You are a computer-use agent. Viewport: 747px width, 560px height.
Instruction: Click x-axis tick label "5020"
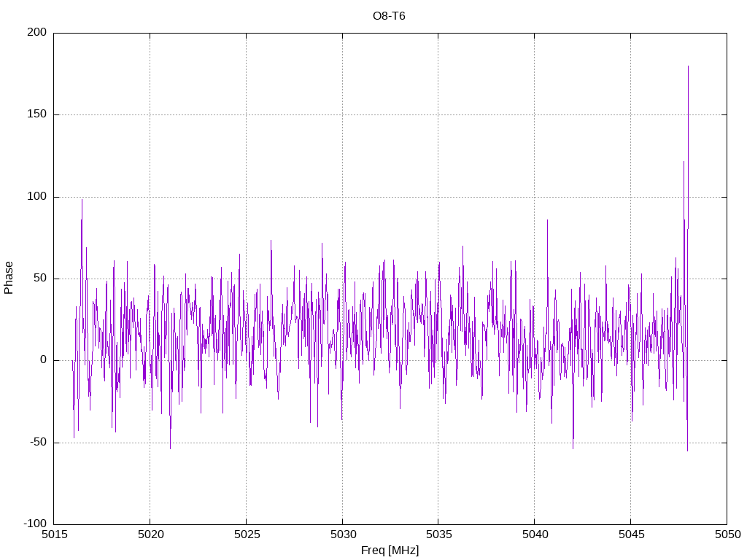150,534
